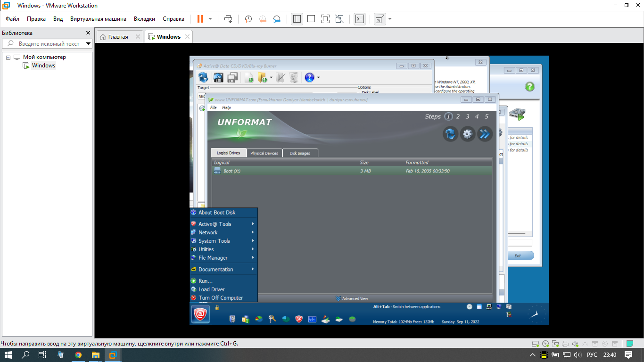Open the File menu in UNFORMAT

pyautogui.click(x=214, y=107)
